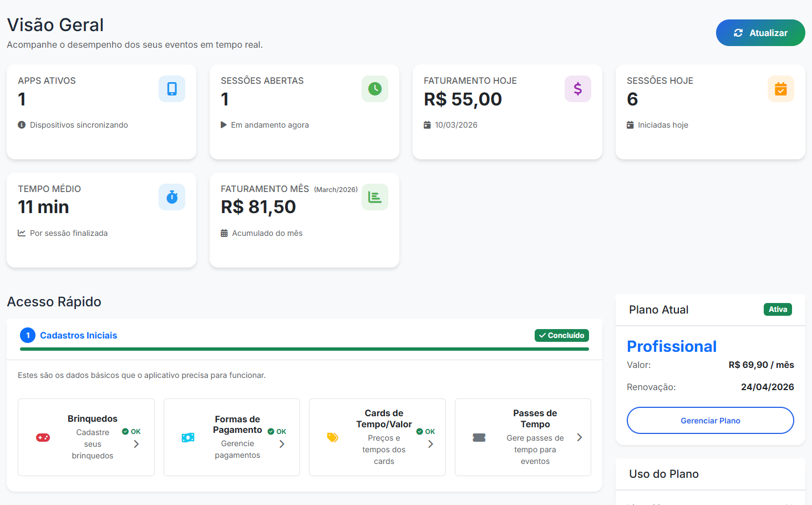Viewport: 812px width, 505px height.
Task: Click the calendar check icon on Sessões Hoje
Action: coord(781,88)
